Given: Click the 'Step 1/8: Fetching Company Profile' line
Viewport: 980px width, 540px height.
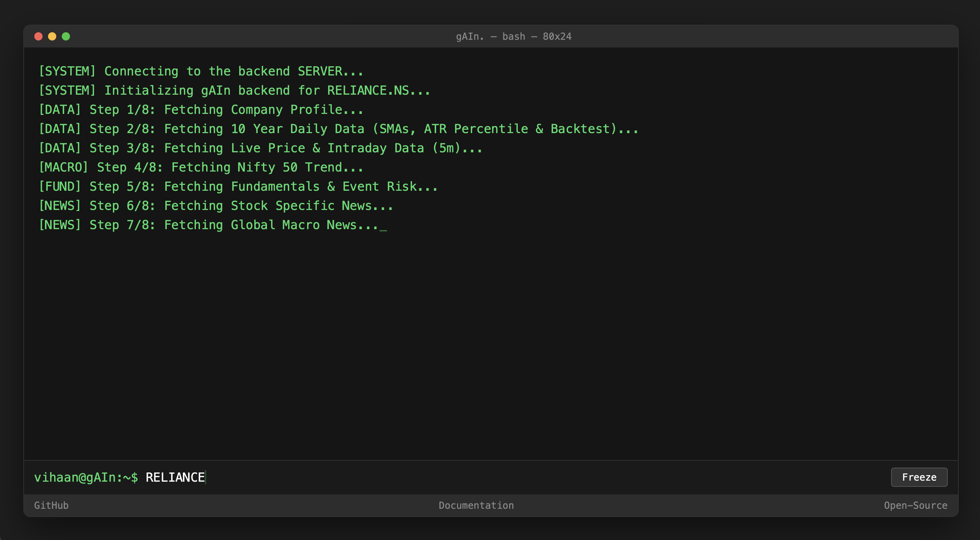Looking at the screenshot, I should pos(201,109).
